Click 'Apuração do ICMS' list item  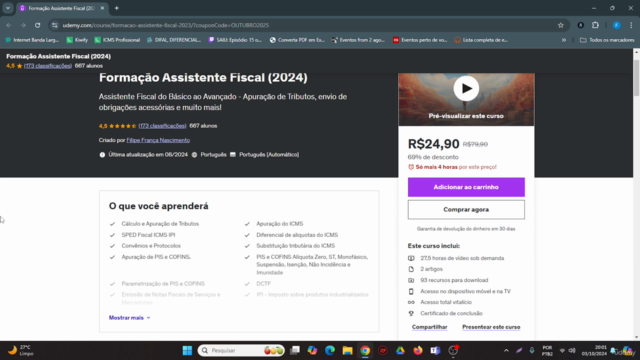click(x=280, y=224)
